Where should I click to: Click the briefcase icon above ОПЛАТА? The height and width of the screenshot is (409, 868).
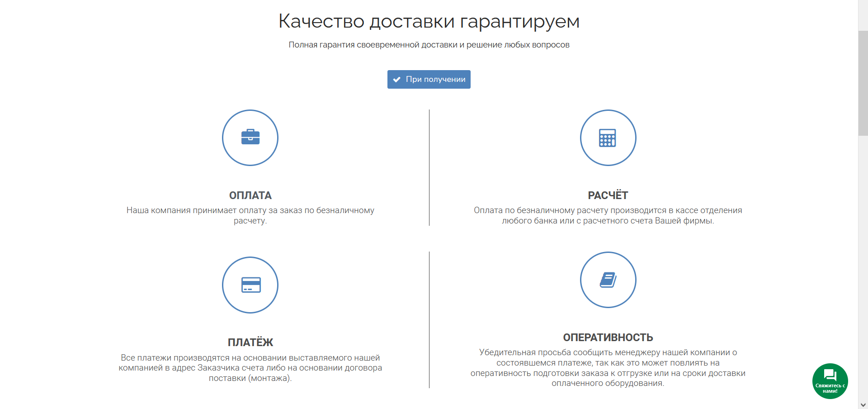click(x=250, y=137)
